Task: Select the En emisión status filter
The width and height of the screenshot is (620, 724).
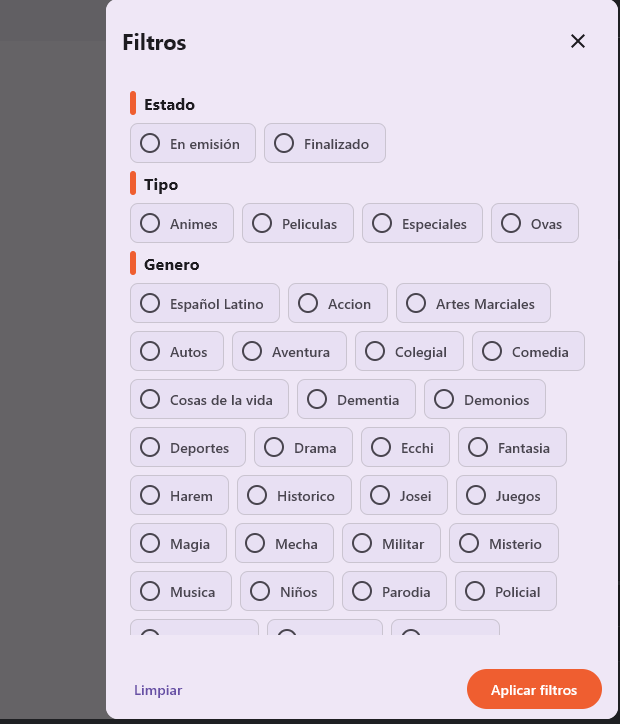Action: pyautogui.click(x=193, y=144)
